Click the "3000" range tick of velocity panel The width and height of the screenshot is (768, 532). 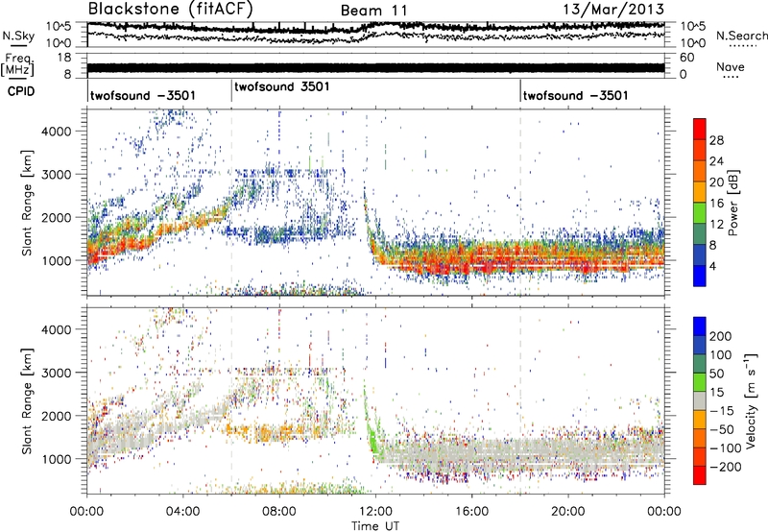click(56, 373)
